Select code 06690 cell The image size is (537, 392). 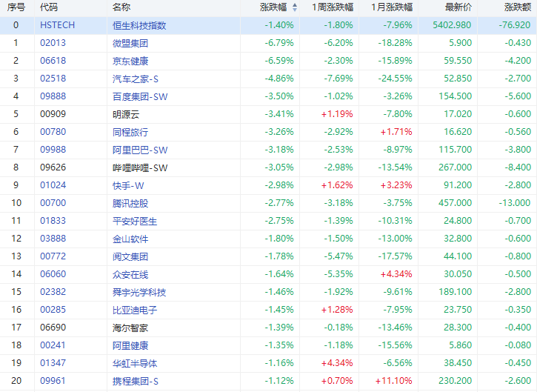point(53,328)
